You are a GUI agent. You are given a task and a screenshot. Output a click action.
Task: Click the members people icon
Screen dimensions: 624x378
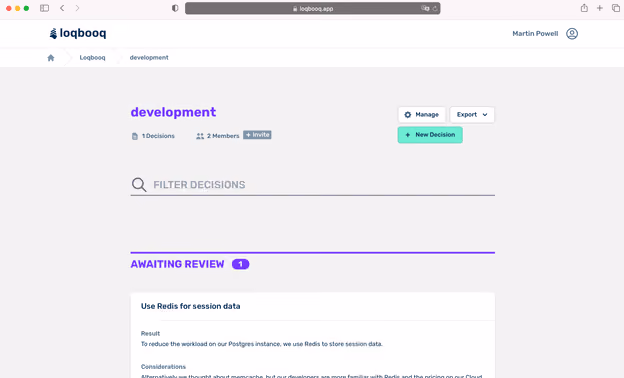[200, 136]
